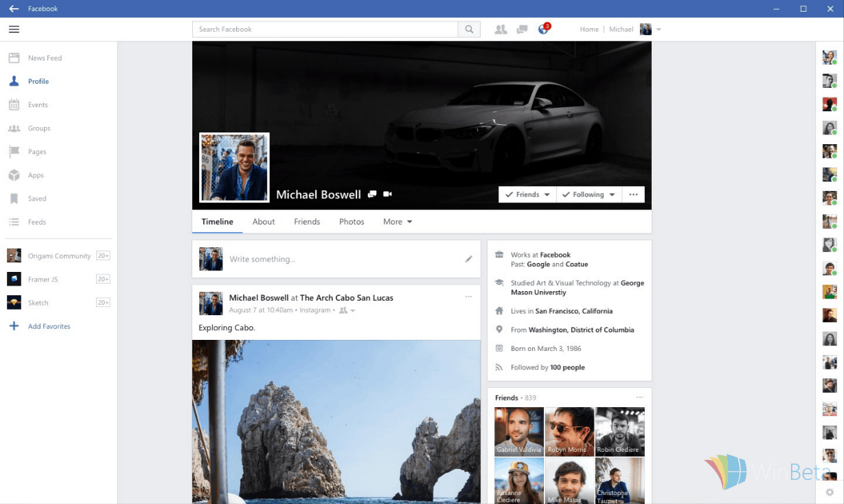844x504 pixels.
Task: Click the George Mason University link
Action: pyautogui.click(x=578, y=288)
